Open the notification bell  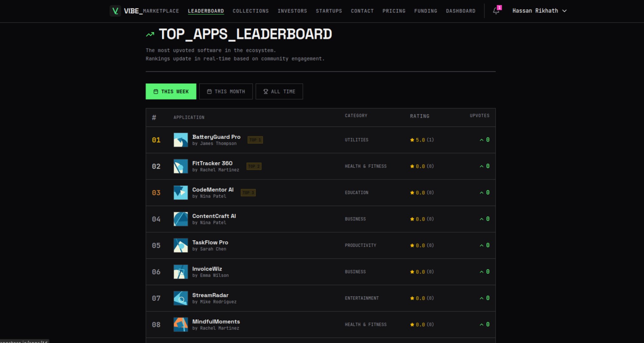click(x=496, y=11)
